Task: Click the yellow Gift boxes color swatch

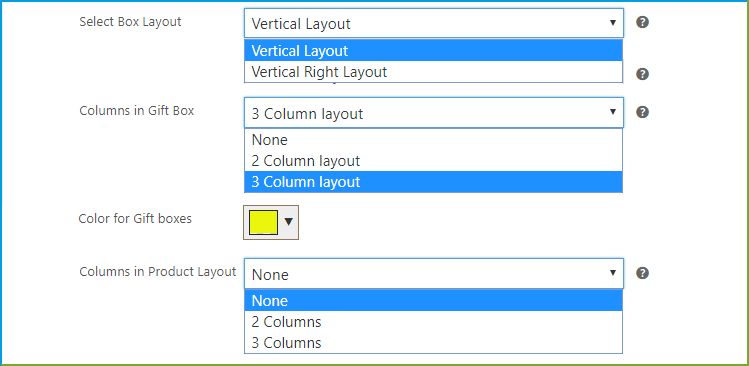Action: 263,222
